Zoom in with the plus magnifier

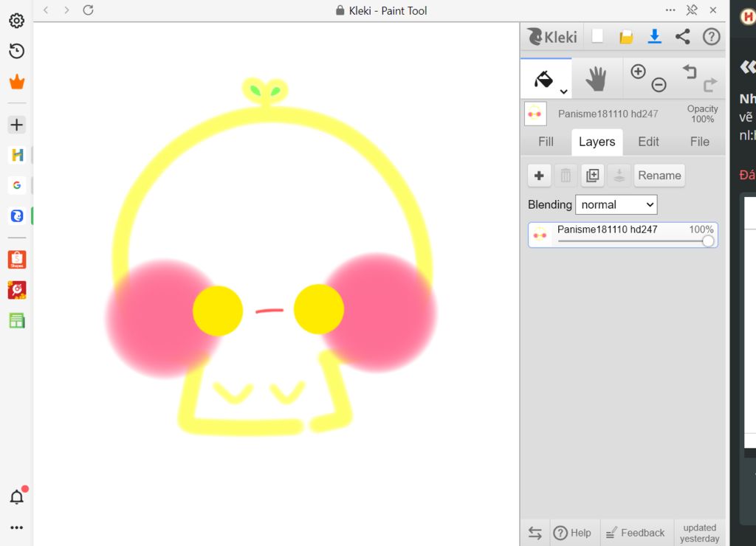[638, 72]
